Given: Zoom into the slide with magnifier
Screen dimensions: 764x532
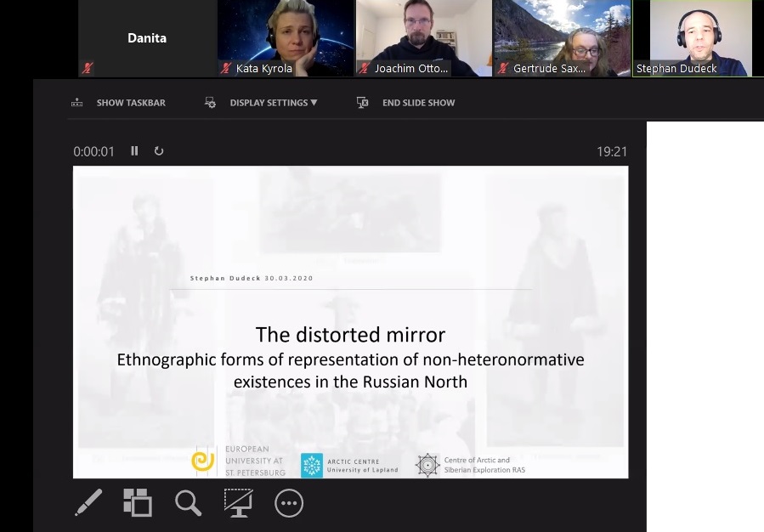Looking at the screenshot, I should (188, 503).
